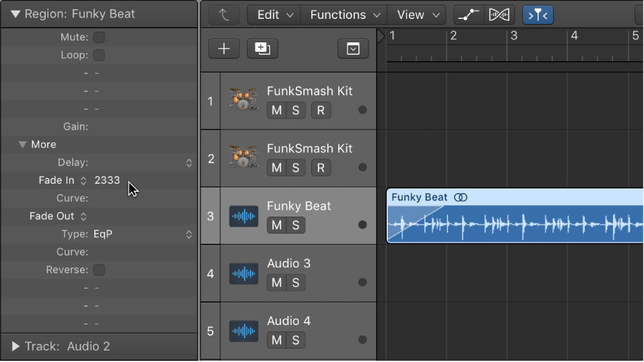
Task: Collapse the Region: Funky Beat inspector
Action: (15, 13)
